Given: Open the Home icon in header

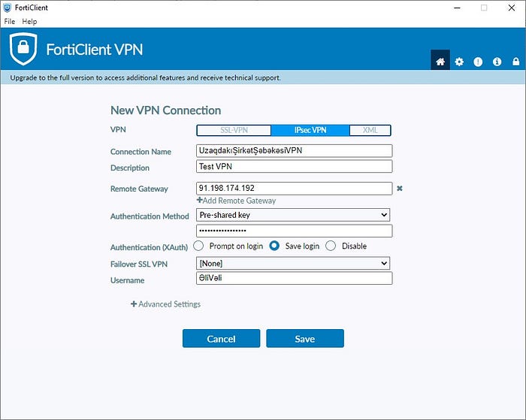Looking at the screenshot, I should click(x=440, y=62).
